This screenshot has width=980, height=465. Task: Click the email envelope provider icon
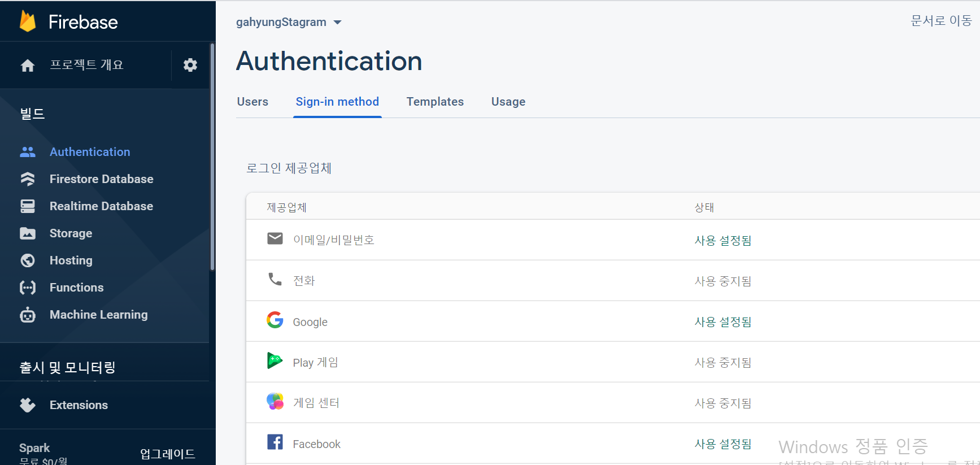(x=275, y=238)
